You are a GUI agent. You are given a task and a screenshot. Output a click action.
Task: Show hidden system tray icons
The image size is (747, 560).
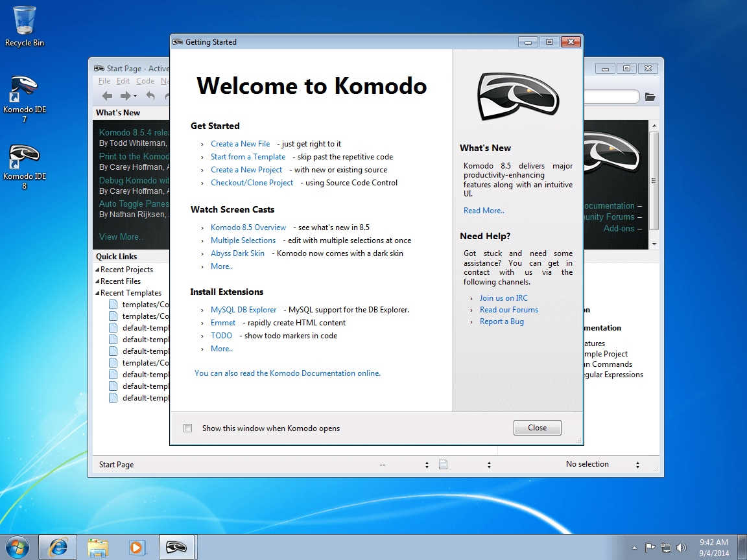(x=635, y=548)
